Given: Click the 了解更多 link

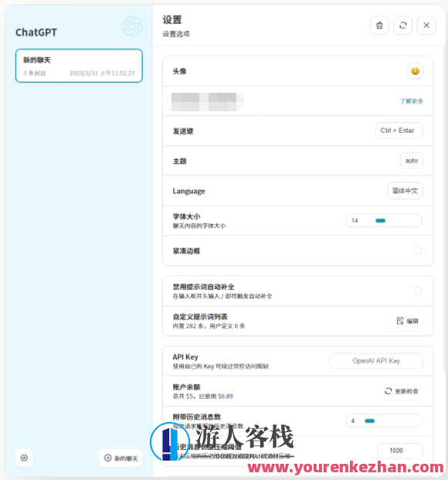Looking at the screenshot, I should coord(411,101).
